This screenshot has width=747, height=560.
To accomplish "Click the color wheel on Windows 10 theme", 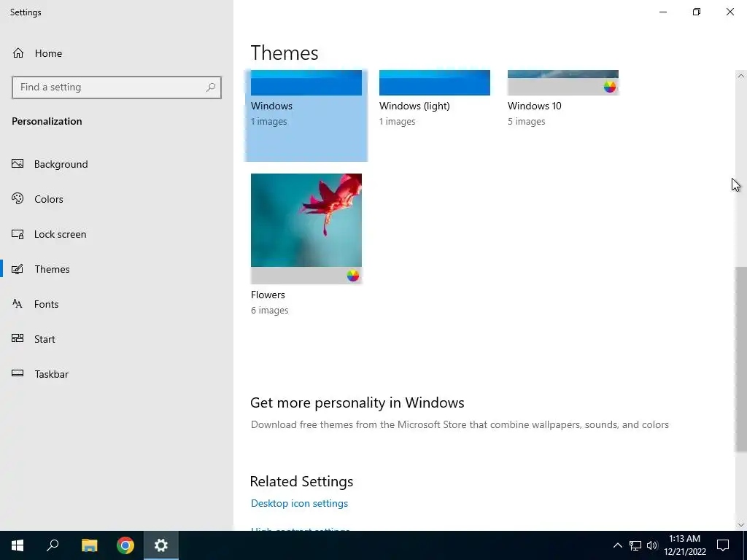I will click(610, 87).
